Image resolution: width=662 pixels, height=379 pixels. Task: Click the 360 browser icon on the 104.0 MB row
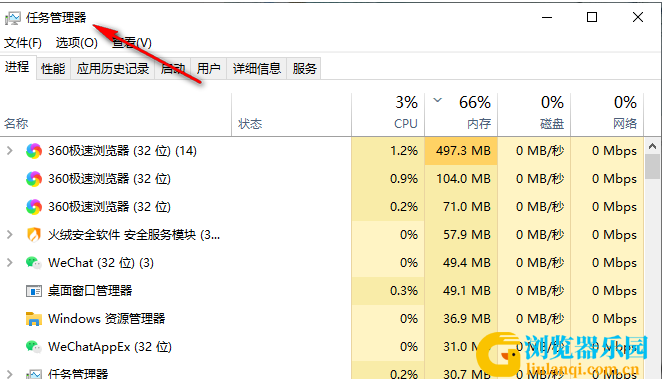(x=34, y=179)
